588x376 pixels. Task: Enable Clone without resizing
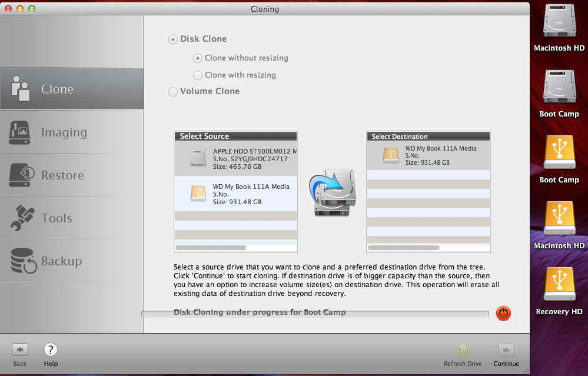[197, 58]
